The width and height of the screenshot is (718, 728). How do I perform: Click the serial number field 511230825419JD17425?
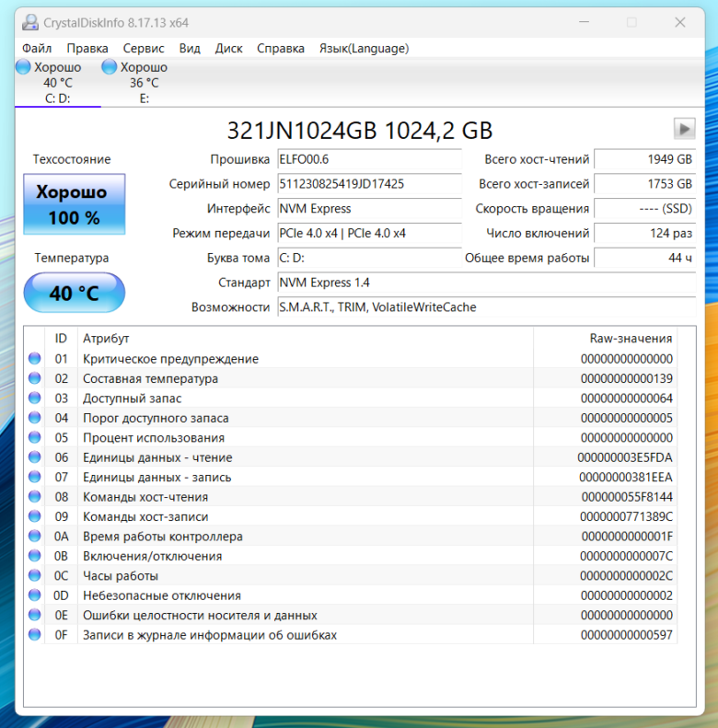click(x=370, y=184)
